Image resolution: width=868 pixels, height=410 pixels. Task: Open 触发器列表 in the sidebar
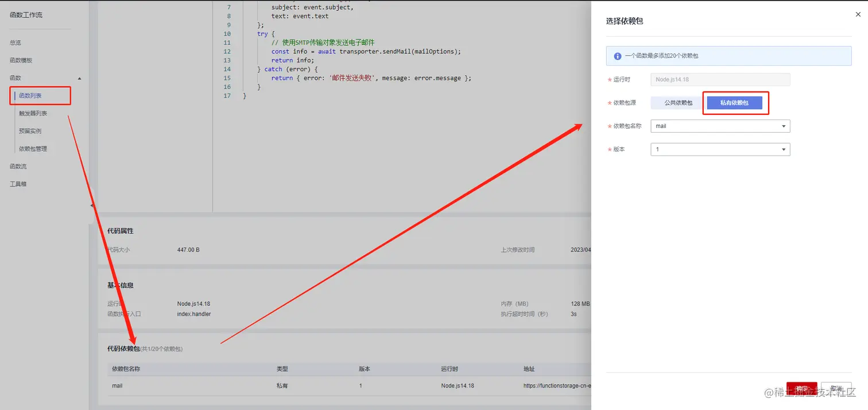click(x=33, y=113)
